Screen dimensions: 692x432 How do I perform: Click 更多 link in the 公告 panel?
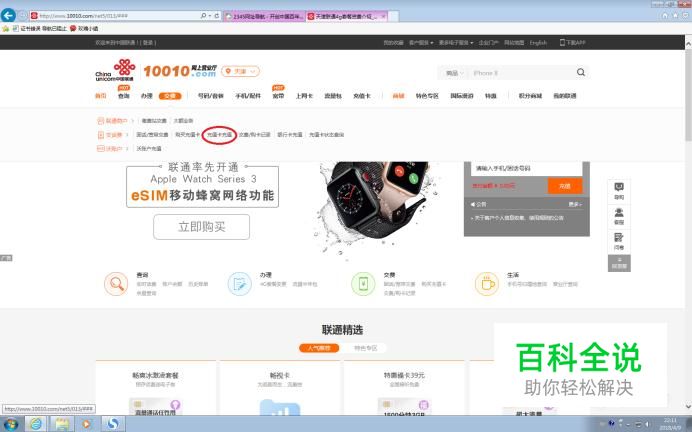(575, 204)
